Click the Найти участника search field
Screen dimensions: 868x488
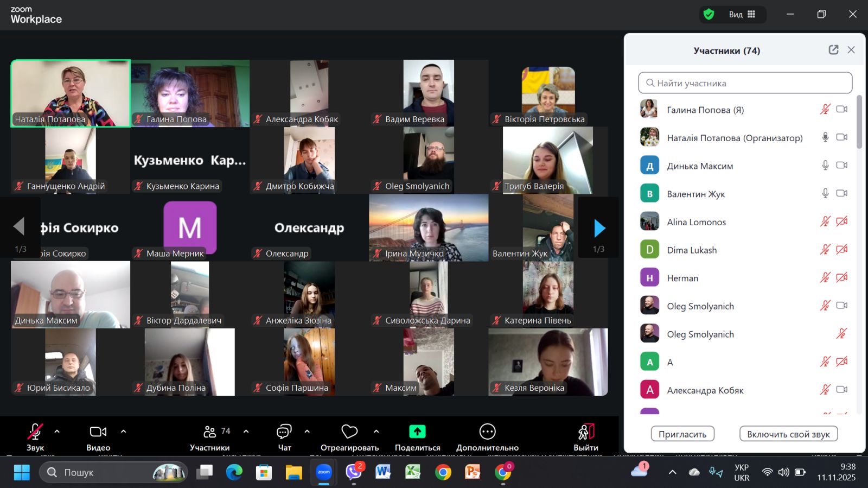(x=745, y=83)
